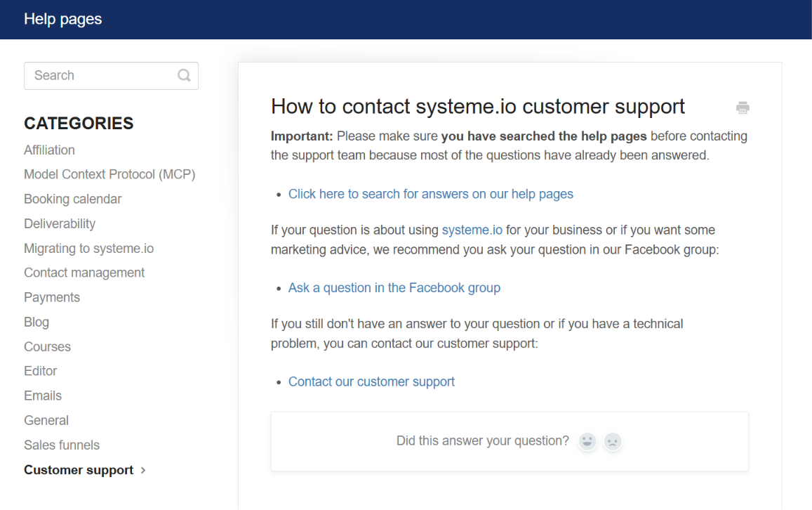Image resolution: width=812 pixels, height=510 pixels.
Task: Open the Contact our customer support link
Action: click(371, 381)
